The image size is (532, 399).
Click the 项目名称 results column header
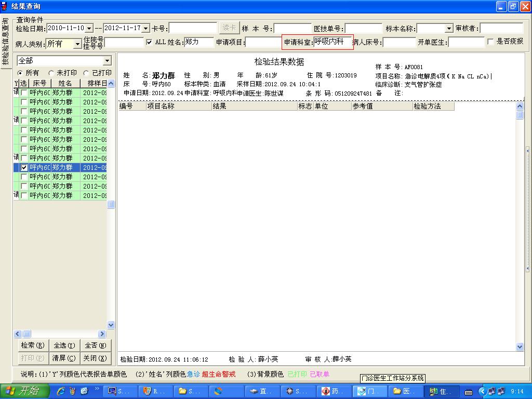[179, 106]
